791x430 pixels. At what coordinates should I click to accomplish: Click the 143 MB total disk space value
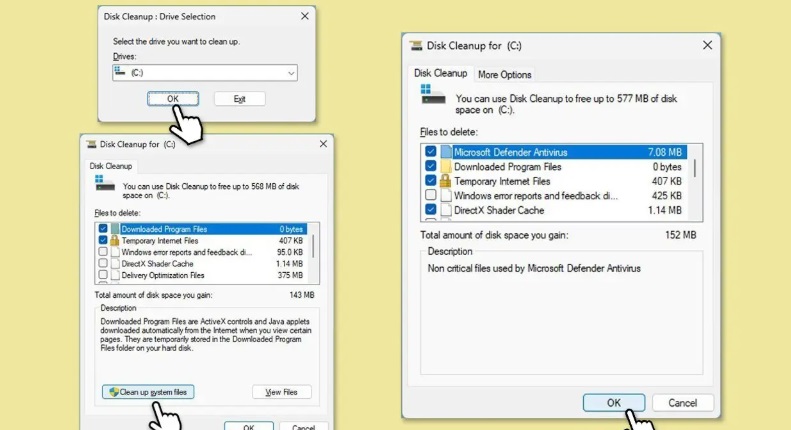coord(302,295)
